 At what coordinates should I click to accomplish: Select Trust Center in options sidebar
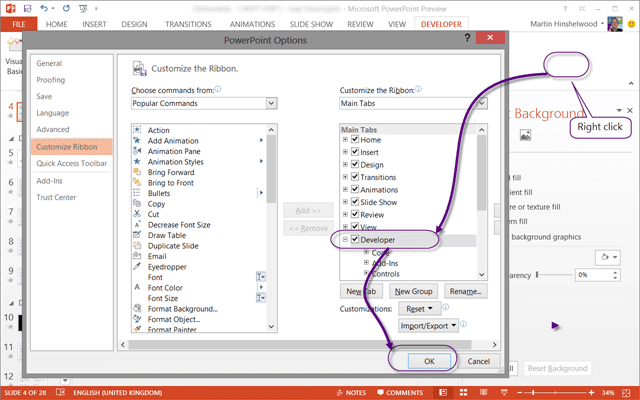pos(56,197)
